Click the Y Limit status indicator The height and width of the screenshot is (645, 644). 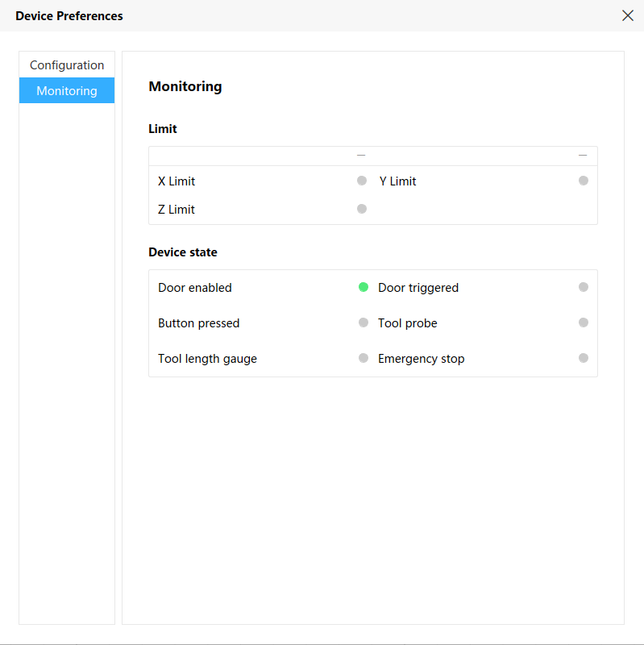point(584,181)
